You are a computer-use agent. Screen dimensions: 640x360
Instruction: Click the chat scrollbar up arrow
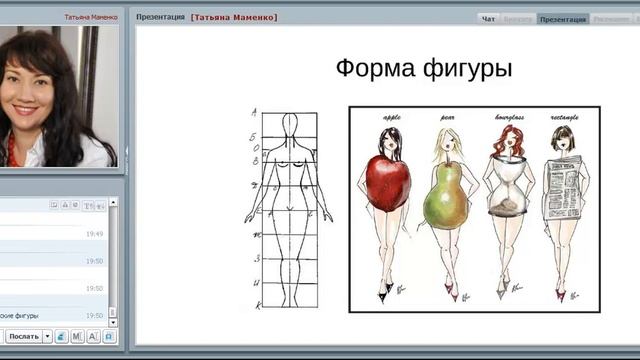(x=113, y=202)
